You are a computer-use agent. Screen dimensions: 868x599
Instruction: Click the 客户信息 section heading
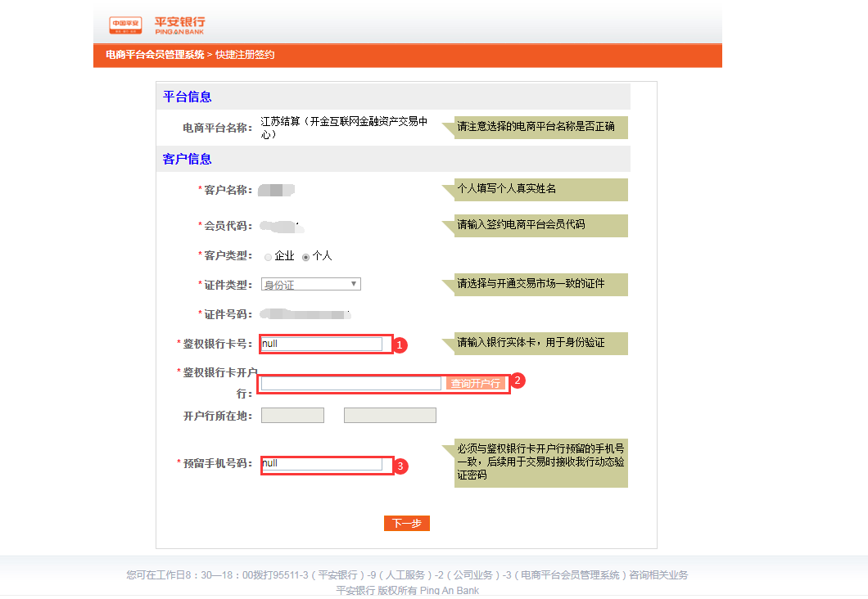click(x=187, y=160)
